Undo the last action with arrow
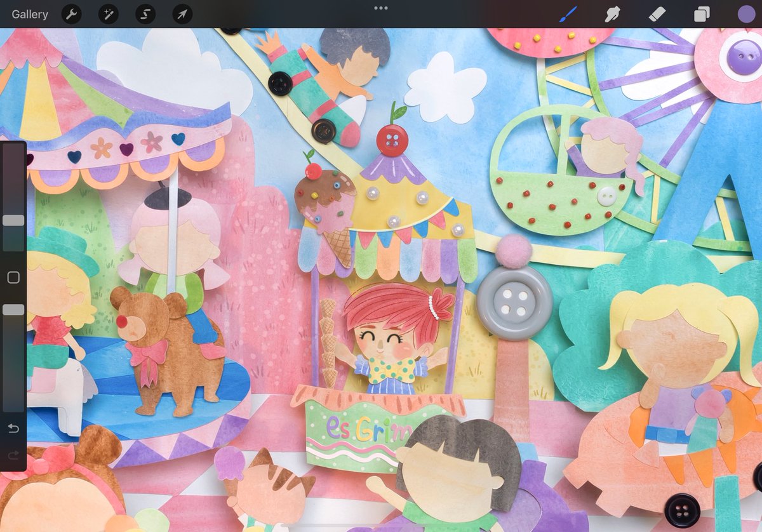This screenshot has height=532, width=762. click(13, 429)
